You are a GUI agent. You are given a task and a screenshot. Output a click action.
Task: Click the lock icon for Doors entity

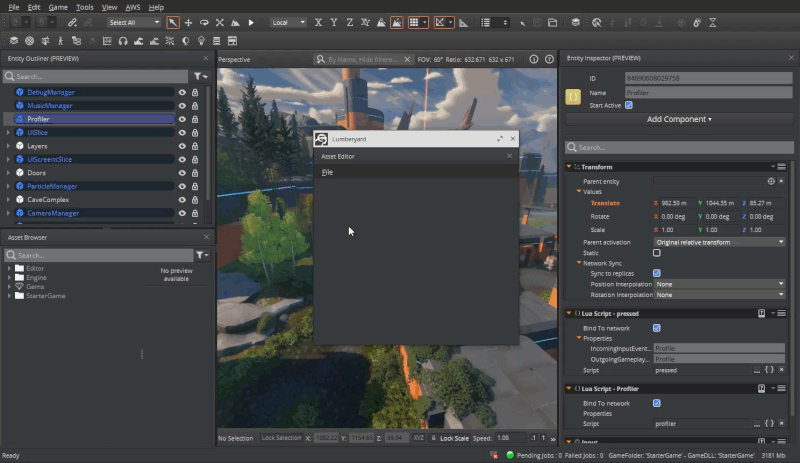tap(194, 173)
